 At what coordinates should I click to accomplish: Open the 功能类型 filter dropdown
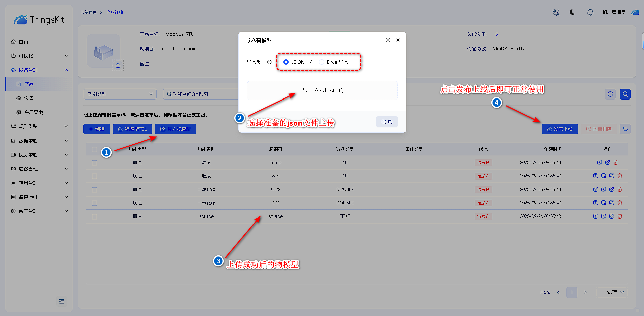pyautogui.click(x=120, y=94)
